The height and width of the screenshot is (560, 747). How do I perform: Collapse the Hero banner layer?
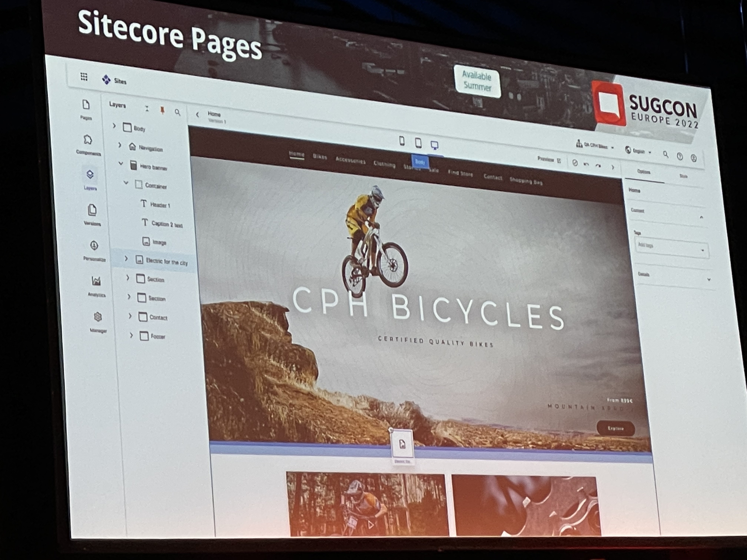pyautogui.click(x=121, y=163)
